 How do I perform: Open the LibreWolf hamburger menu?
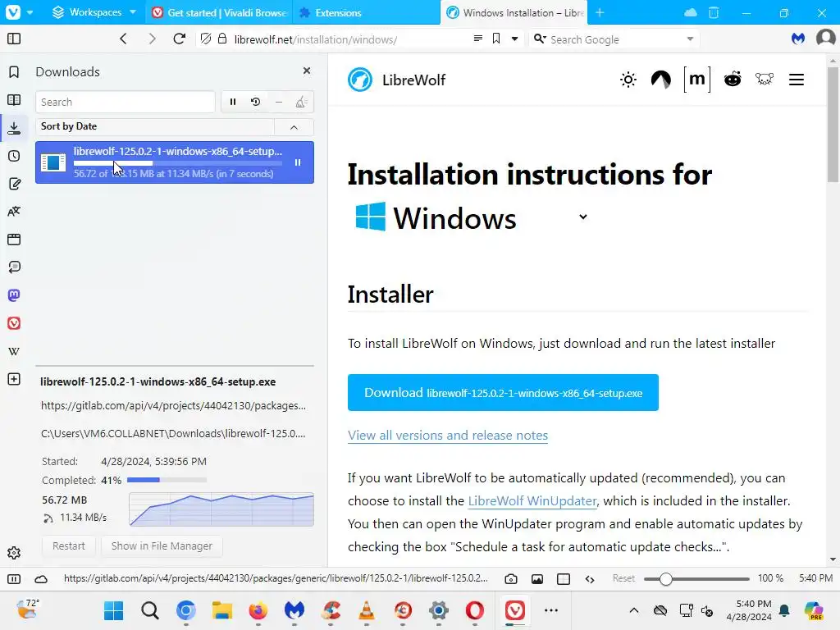797,80
